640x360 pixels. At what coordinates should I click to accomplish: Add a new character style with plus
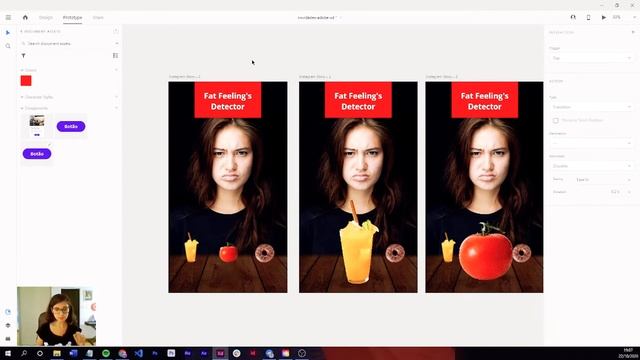tap(116, 97)
